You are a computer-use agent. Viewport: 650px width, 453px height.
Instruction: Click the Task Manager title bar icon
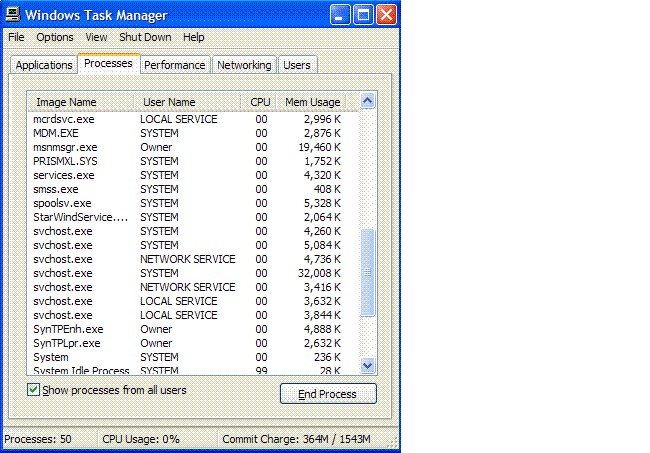(x=13, y=15)
